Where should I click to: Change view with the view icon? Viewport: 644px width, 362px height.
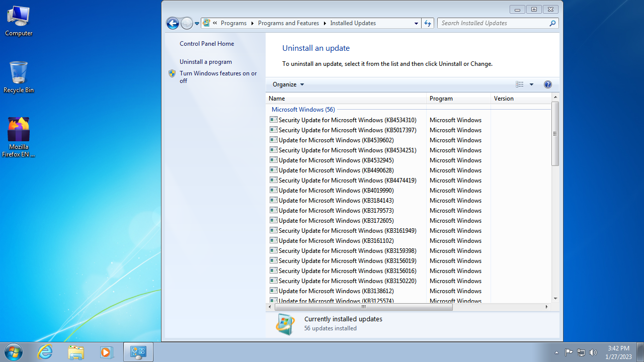coord(520,84)
